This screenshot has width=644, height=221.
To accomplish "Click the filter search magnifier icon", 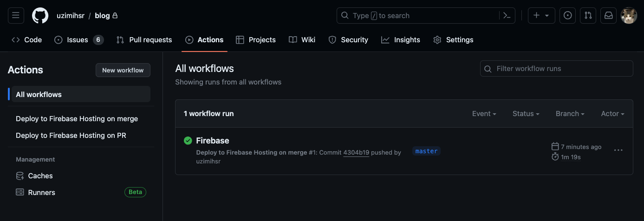I will [488, 69].
